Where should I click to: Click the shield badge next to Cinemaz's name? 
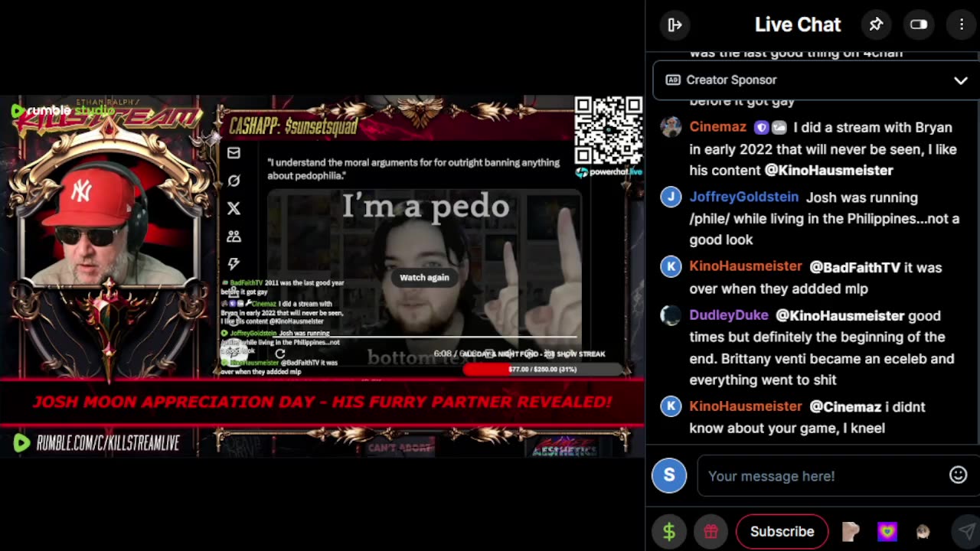pyautogui.click(x=761, y=128)
